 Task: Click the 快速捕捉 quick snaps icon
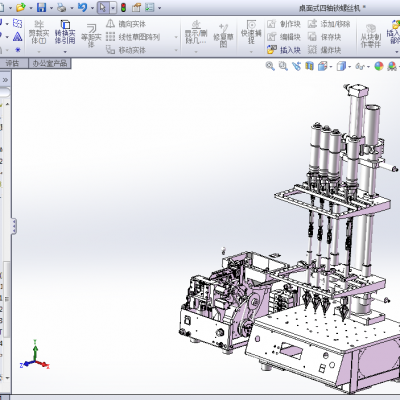(251, 32)
